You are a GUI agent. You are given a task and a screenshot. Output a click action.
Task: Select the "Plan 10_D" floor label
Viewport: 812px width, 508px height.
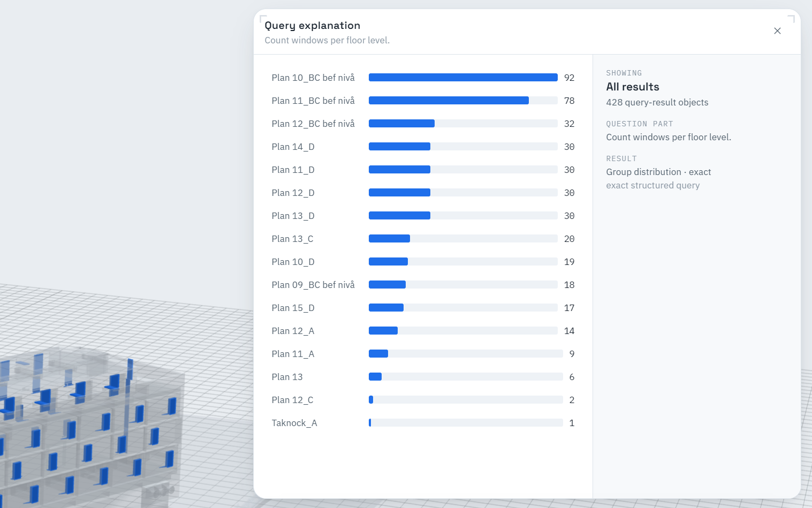(x=293, y=262)
